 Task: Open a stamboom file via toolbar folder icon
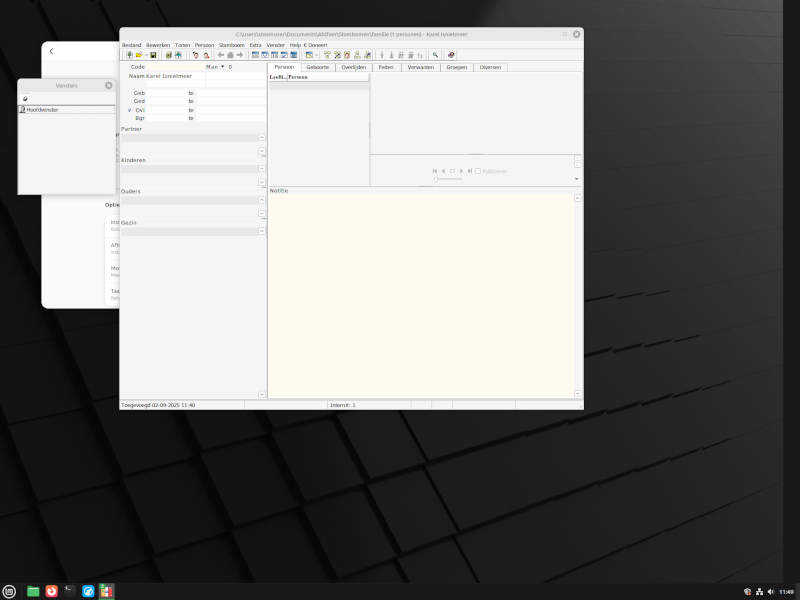tap(139, 55)
